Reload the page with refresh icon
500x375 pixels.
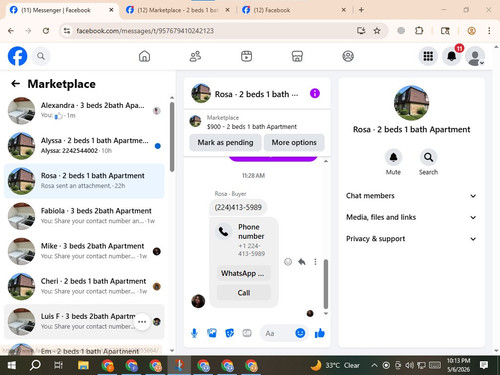46,31
